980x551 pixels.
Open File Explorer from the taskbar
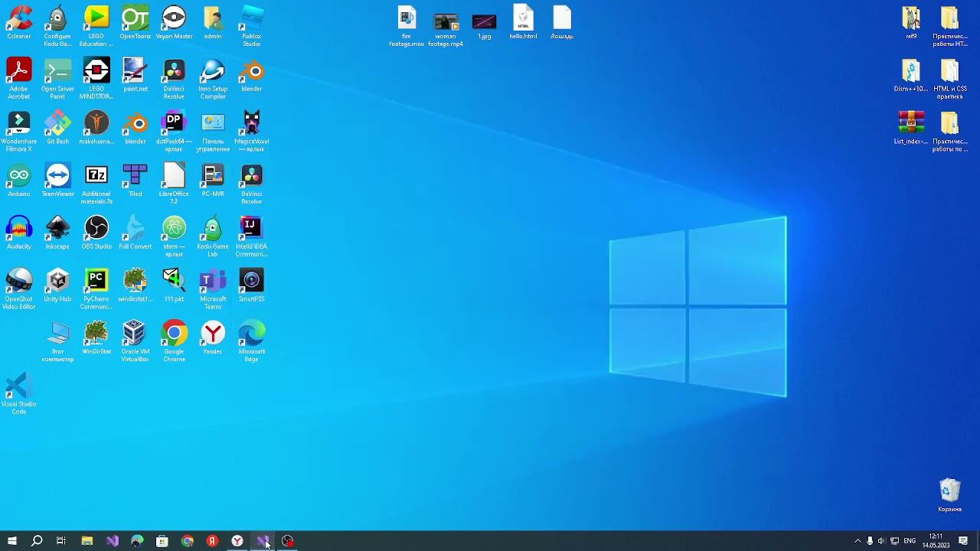pyautogui.click(x=87, y=541)
